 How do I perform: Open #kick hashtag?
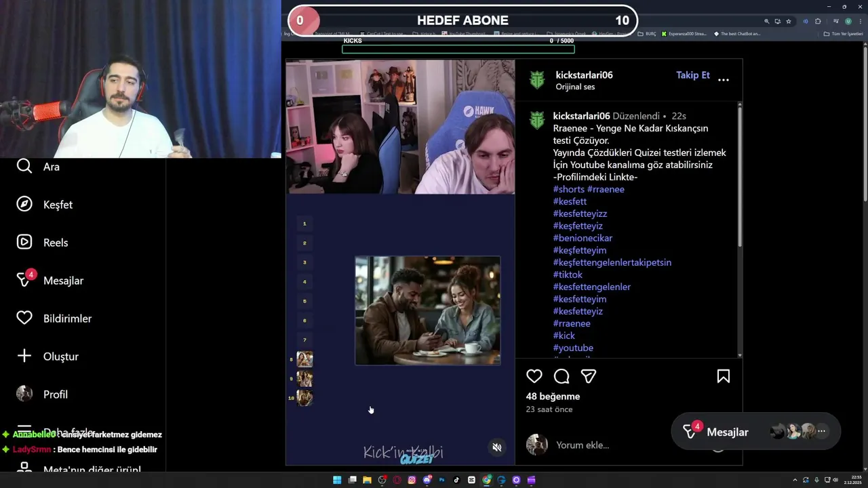coord(564,335)
